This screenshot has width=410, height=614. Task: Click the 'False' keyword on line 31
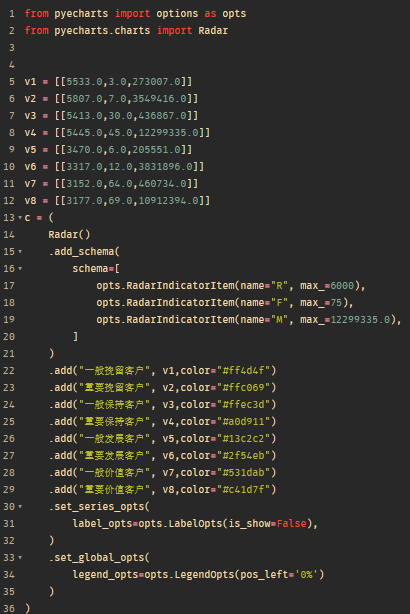pyautogui.click(x=291, y=524)
